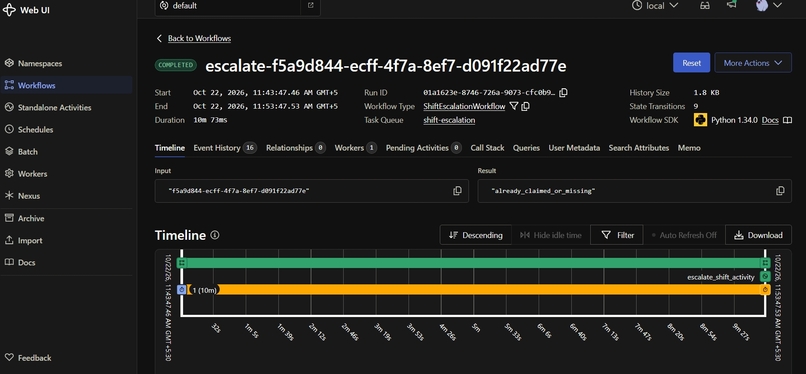The width and height of the screenshot is (806, 374).
Task: Select the Timeline tab
Action: click(170, 148)
